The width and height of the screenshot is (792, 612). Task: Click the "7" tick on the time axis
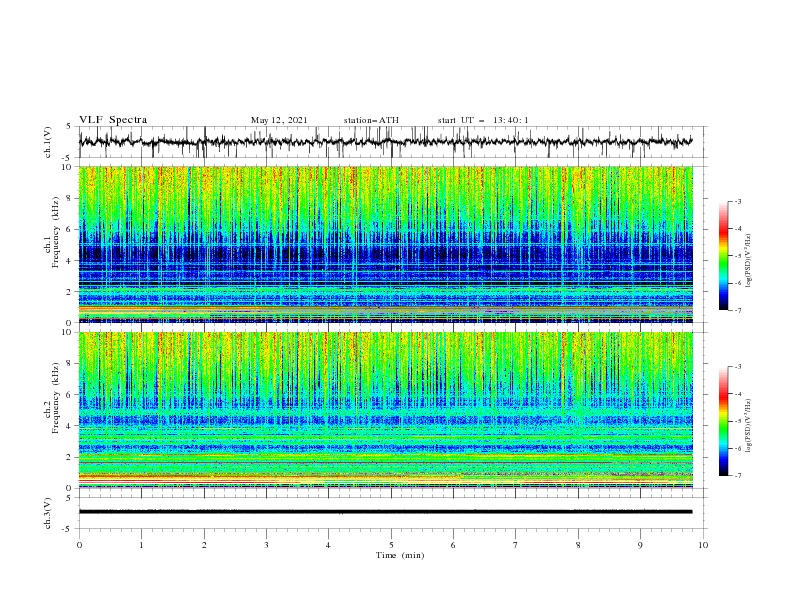pos(516,545)
